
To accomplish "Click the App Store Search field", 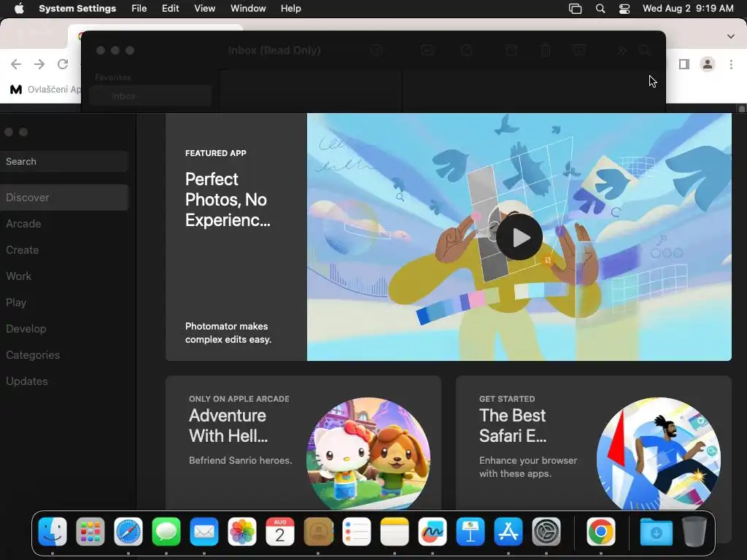I will [64, 161].
